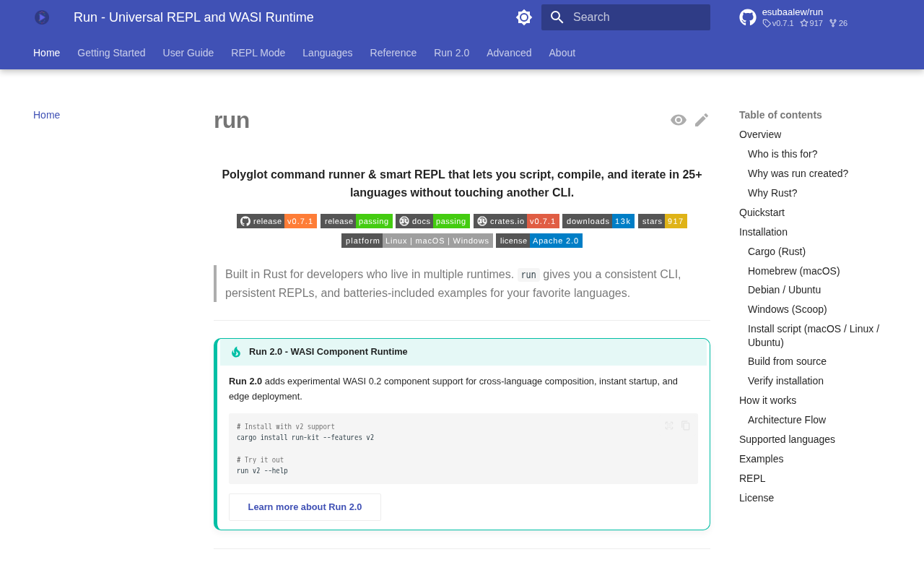The width and height of the screenshot is (924, 578).
Task: View the page source via eye icon
Action: 678,120
